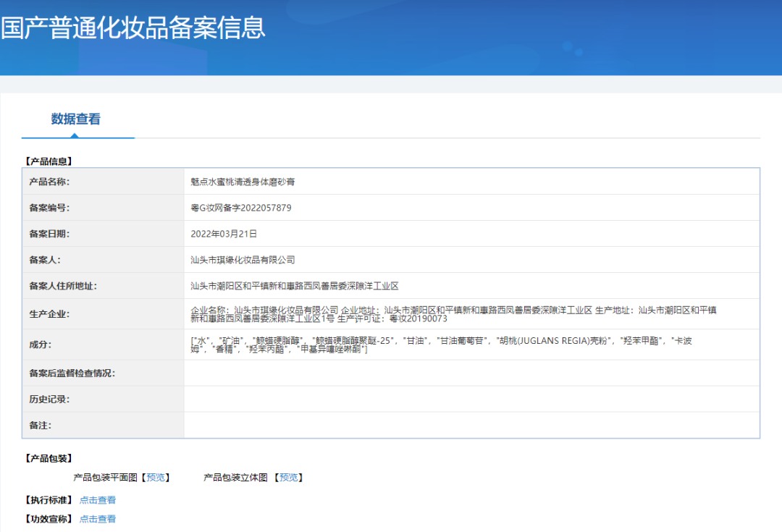Select filer address 汕头市潮阳区和平镇新和惠路西凤善居委深隙洋工业区

click(295, 286)
